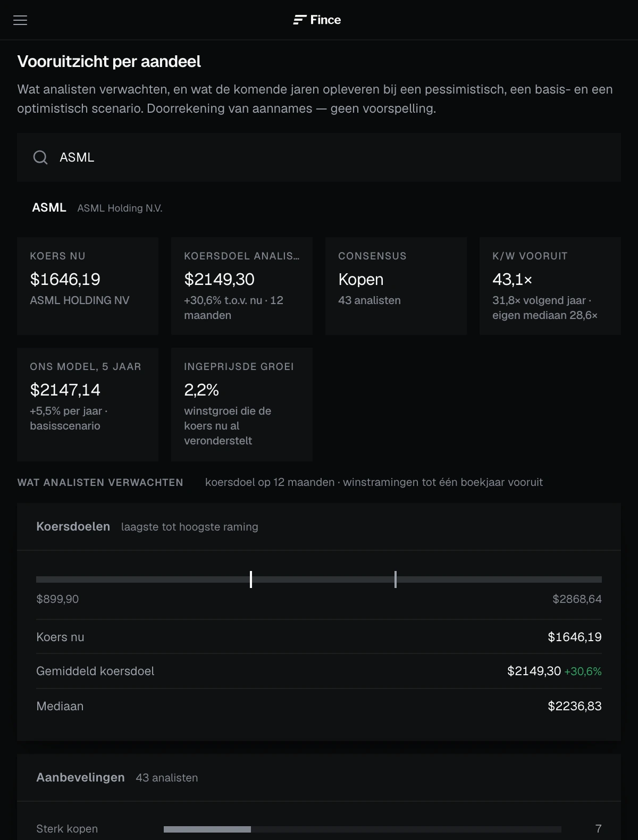Click the current price marker on range bar
Viewport: 638px width, 840px height.
[251, 579]
